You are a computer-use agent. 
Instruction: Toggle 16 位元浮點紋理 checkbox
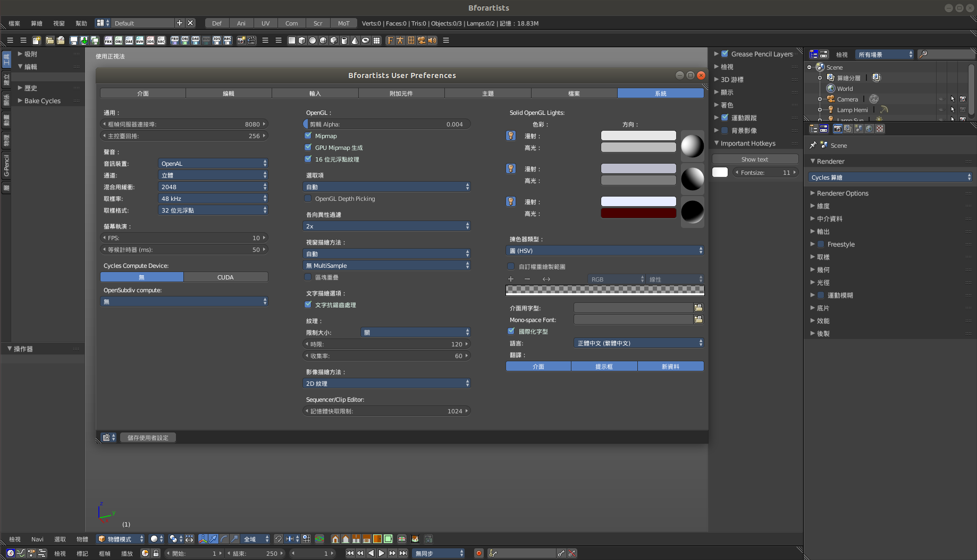coord(308,159)
